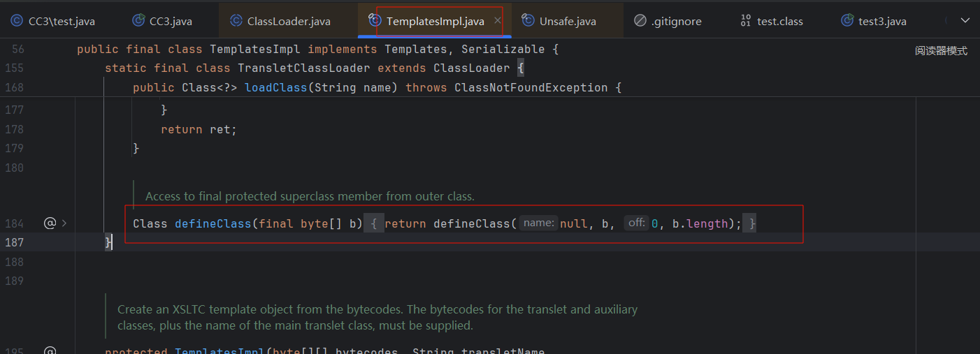Expand the collapsed closing brace after b.length

[749, 223]
